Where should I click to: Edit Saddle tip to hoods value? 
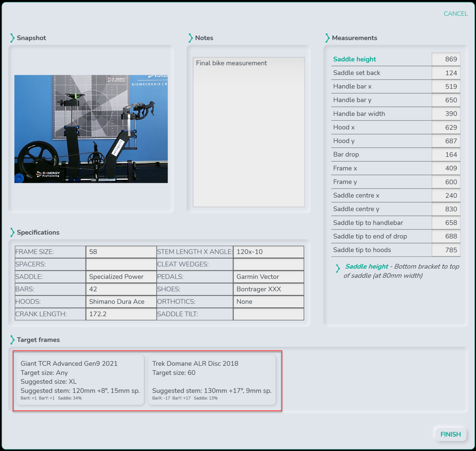pos(446,250)
